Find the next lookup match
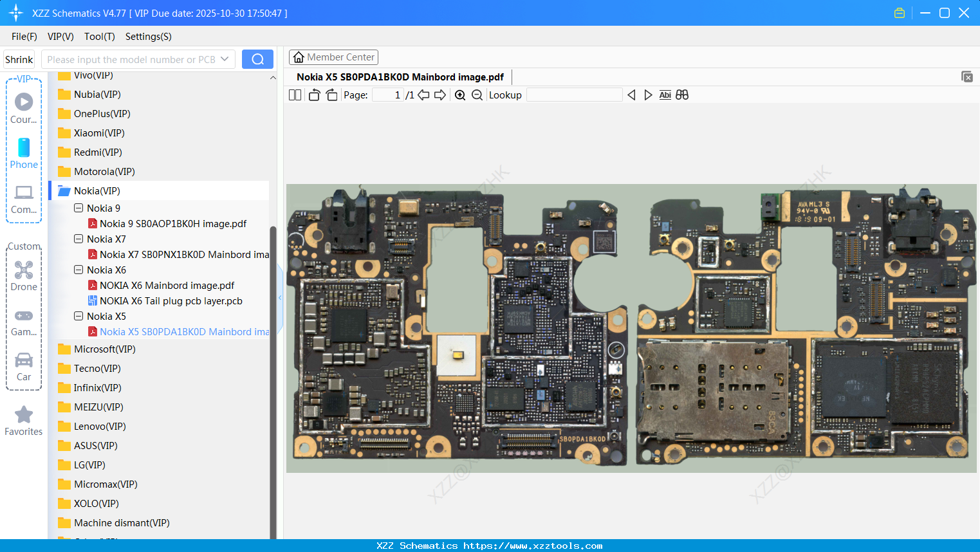Image resolution: width=980 pixels, height=552 pixels. [x=648, y=95]
